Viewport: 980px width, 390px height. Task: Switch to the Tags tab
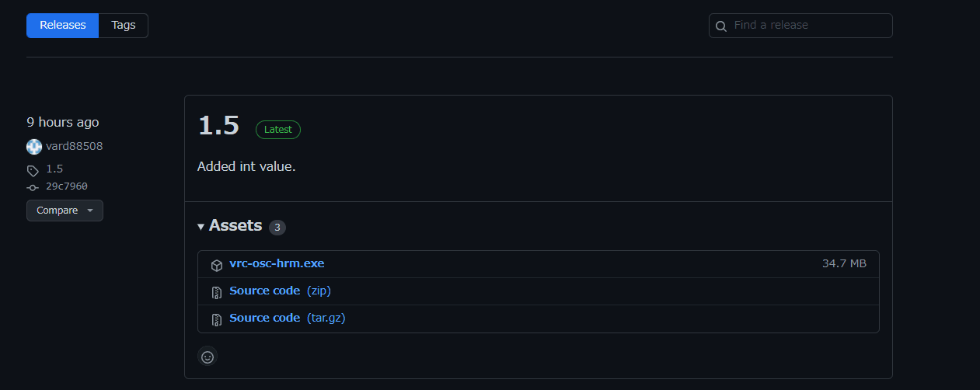124,26
